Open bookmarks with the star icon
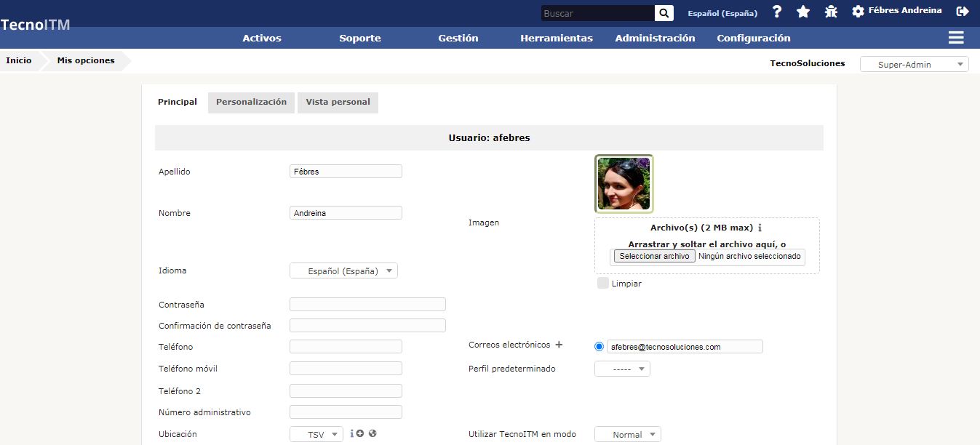 coord(803,12)
